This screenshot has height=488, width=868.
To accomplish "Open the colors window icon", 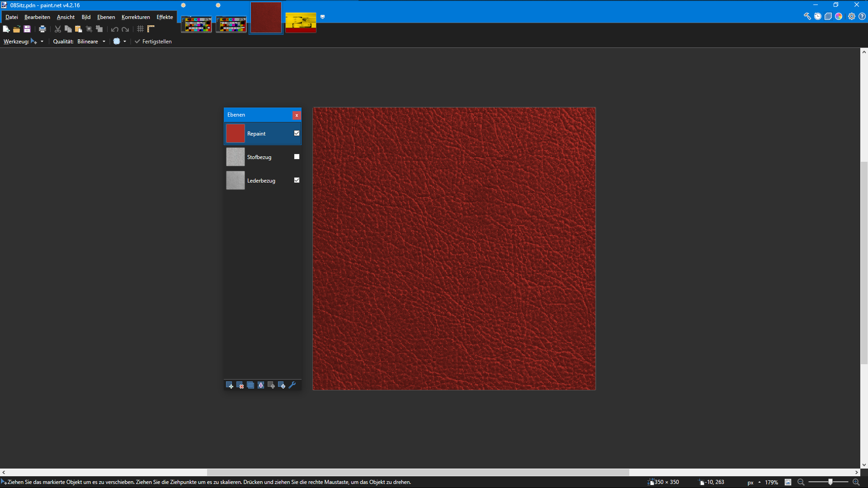I will 839,16.
